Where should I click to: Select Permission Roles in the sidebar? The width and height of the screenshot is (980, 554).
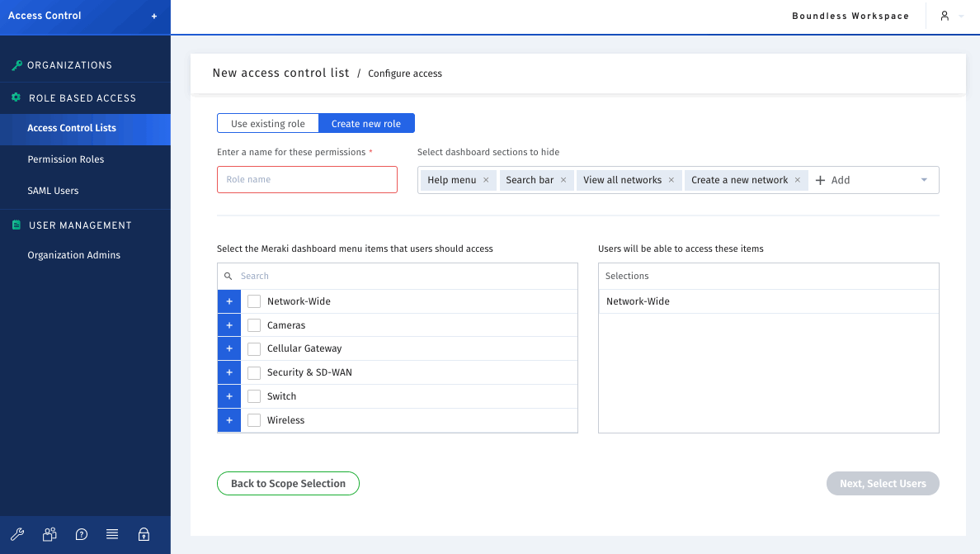click(x=65, y=159)
